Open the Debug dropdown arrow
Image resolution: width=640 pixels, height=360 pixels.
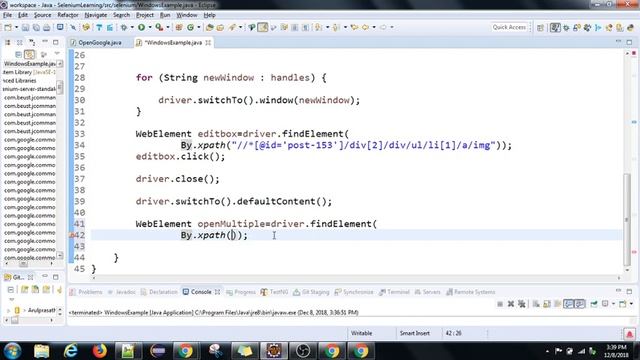pyautogui.click(x=132, y=27)
